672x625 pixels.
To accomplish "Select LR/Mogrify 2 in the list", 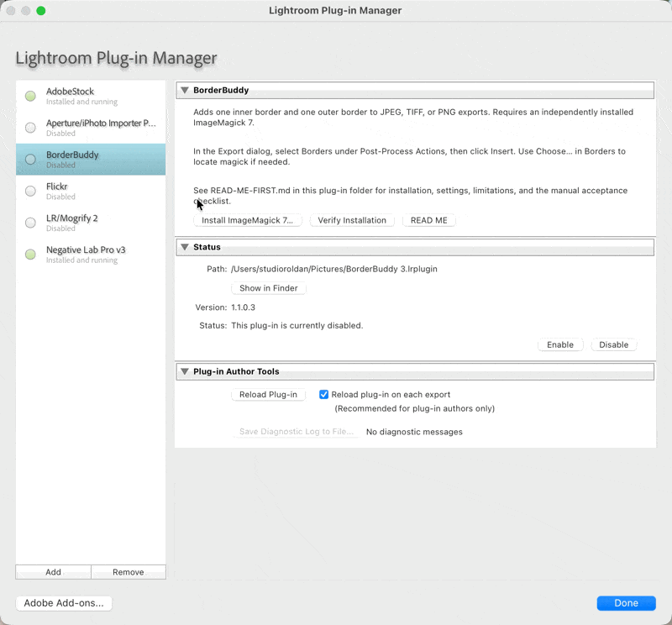I will (x=91, y=223).
